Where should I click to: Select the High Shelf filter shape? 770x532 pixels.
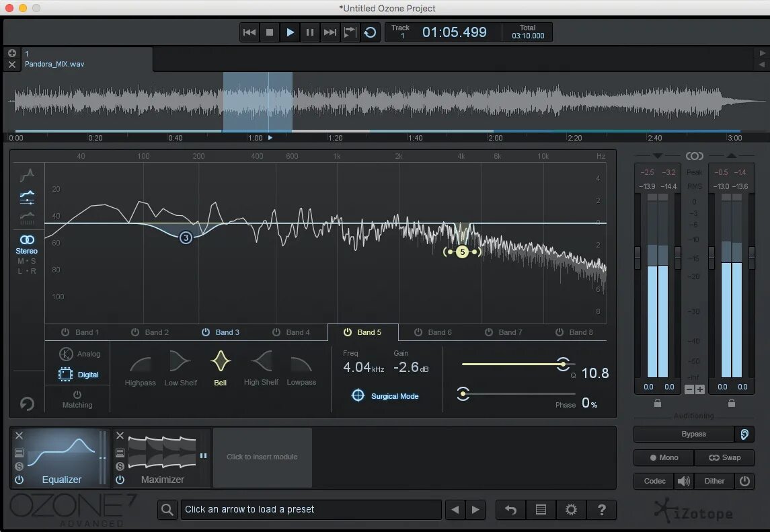point(261,369)
